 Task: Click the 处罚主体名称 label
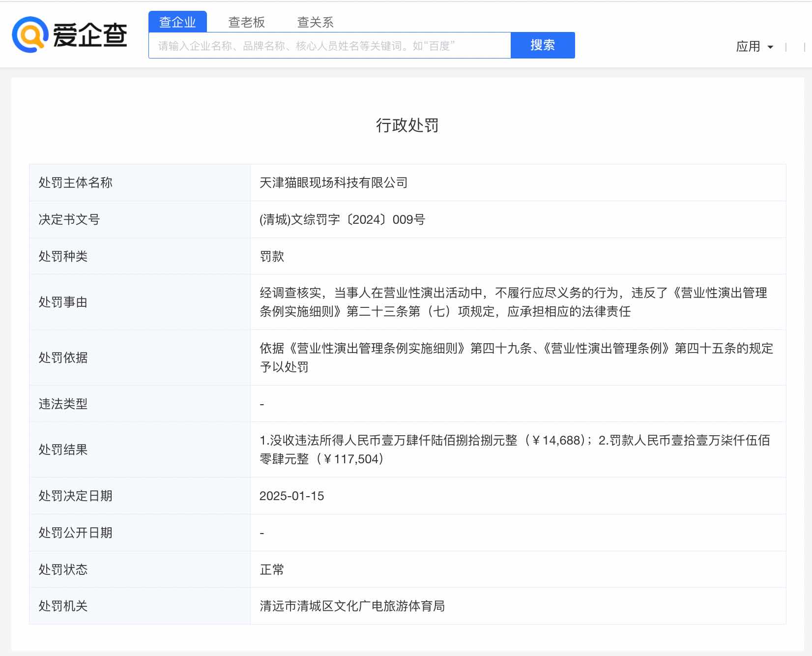coord(76,183)
